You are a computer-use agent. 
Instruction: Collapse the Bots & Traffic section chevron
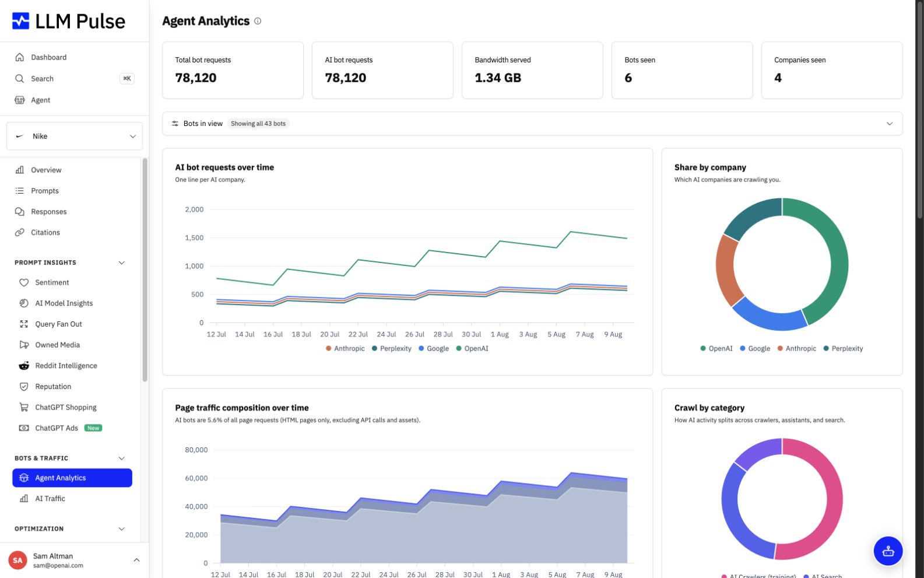coord(121,458)
